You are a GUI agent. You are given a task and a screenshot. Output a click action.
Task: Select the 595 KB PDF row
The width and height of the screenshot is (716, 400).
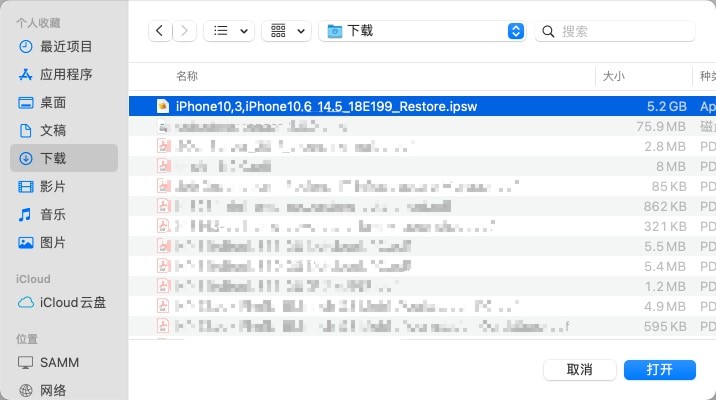pyautogui.click(x=422, y=326)
